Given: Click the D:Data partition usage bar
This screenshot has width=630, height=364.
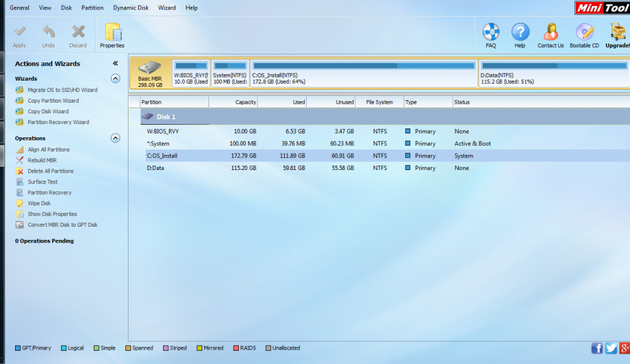Looking at the screenshot, I should tap(554, 65).
